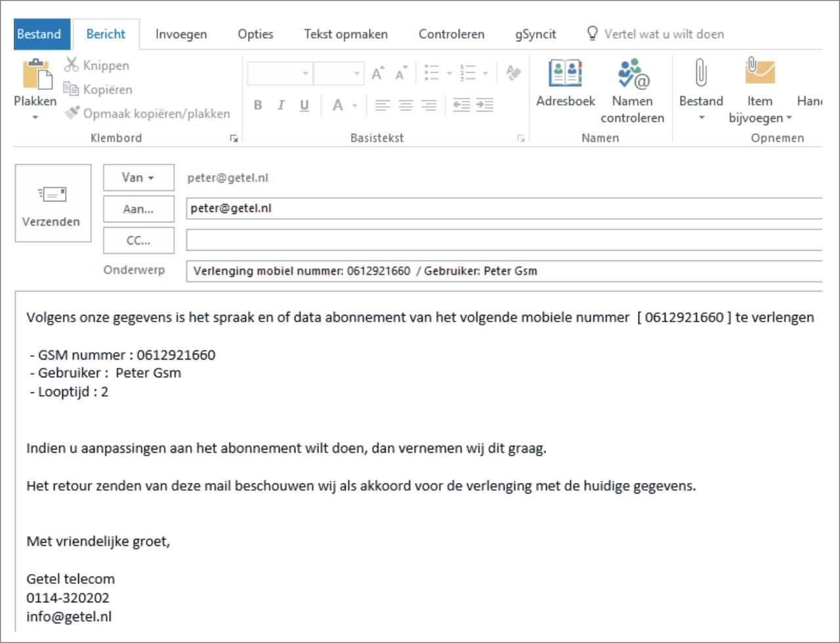
Task: Switch to the gSyncit tab
Action: (x=535, y=34)
